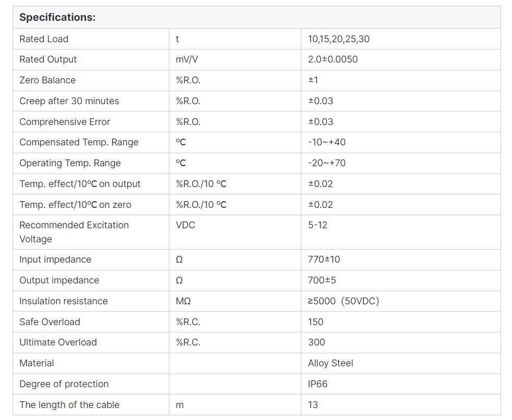Image resolution: width=512 pixels, height=420 pixels.
Task: Click the Creep after 30 minutes label
Action: (69, 101)
